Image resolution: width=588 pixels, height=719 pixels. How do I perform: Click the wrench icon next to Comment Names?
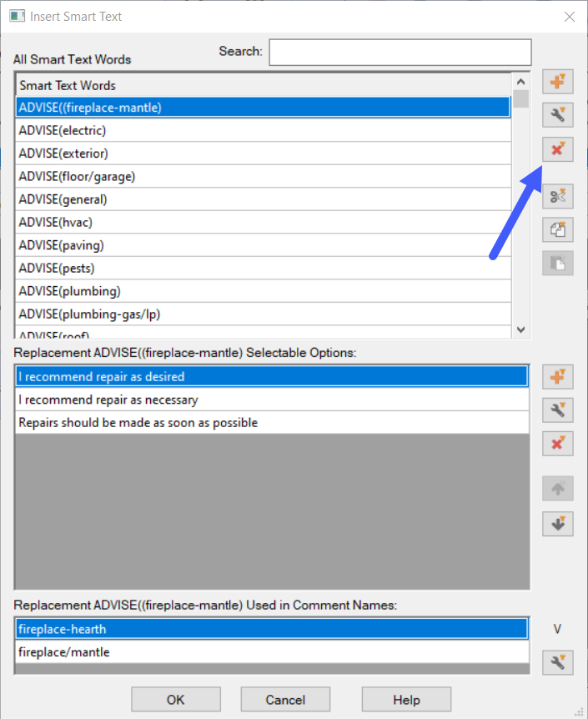coord(558,662)
